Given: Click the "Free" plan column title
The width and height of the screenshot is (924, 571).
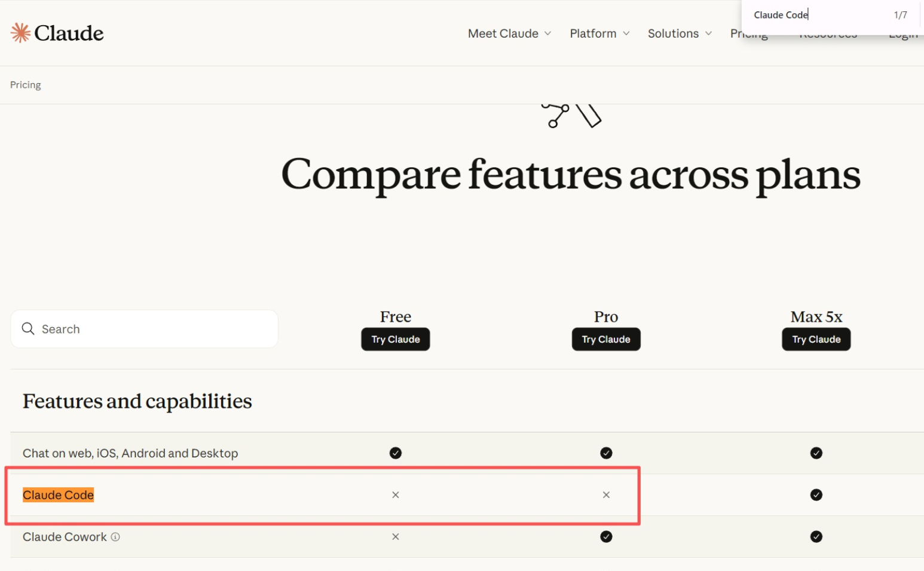Looking at the screenshot, I should tap(396, 317).
